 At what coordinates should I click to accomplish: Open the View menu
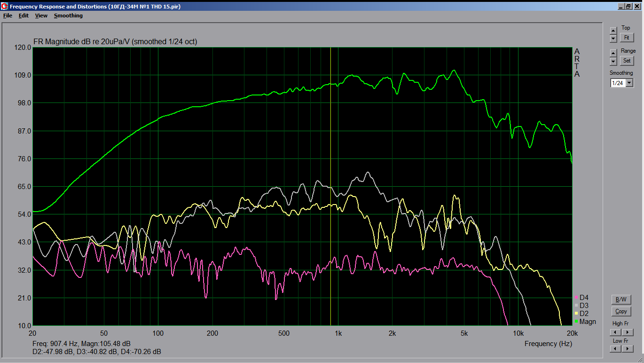[41, 16]
